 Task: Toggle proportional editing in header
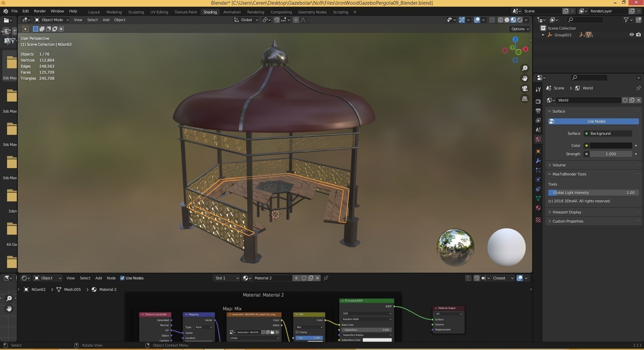pos(296,20)
